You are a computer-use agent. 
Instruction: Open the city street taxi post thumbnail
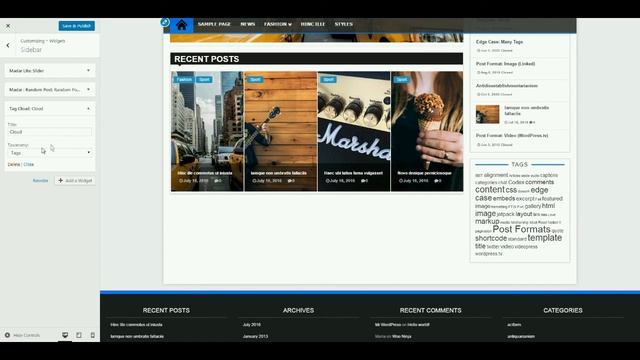tap(207, 131)
